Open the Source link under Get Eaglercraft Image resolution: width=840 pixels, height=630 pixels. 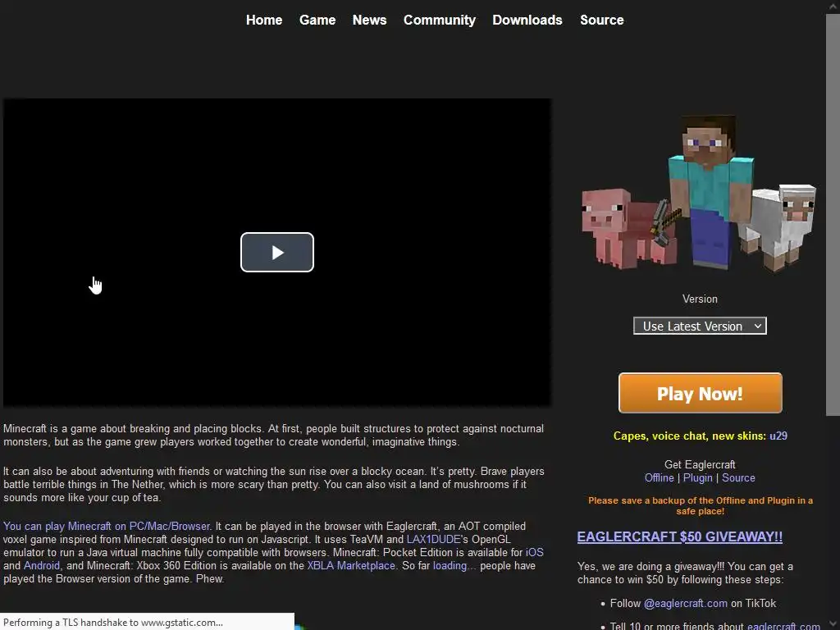(x=738, y=477)
